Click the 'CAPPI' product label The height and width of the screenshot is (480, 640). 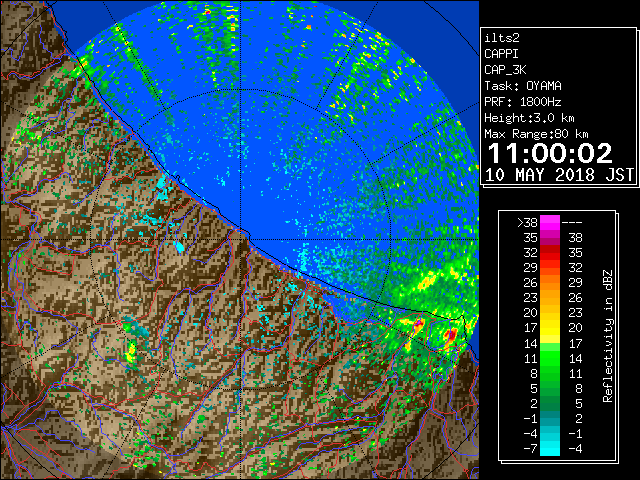click(x=501, y=54)
